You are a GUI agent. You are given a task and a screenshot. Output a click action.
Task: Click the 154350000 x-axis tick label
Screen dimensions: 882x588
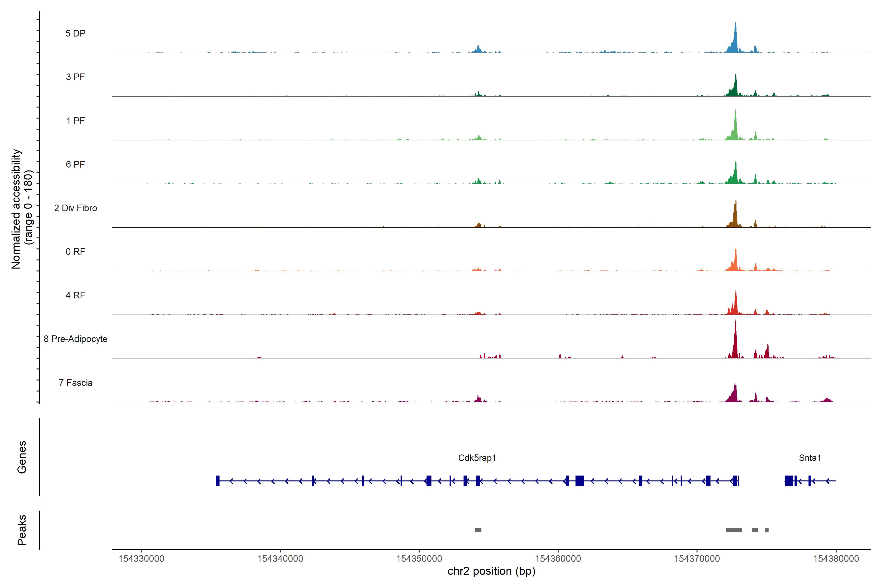tap(419, 558)
